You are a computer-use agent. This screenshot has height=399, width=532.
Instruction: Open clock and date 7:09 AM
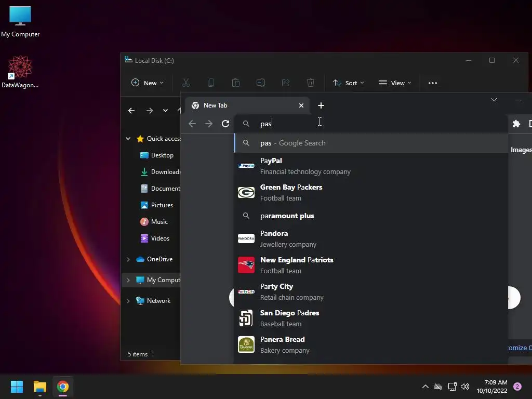click(x=492, y=387)
